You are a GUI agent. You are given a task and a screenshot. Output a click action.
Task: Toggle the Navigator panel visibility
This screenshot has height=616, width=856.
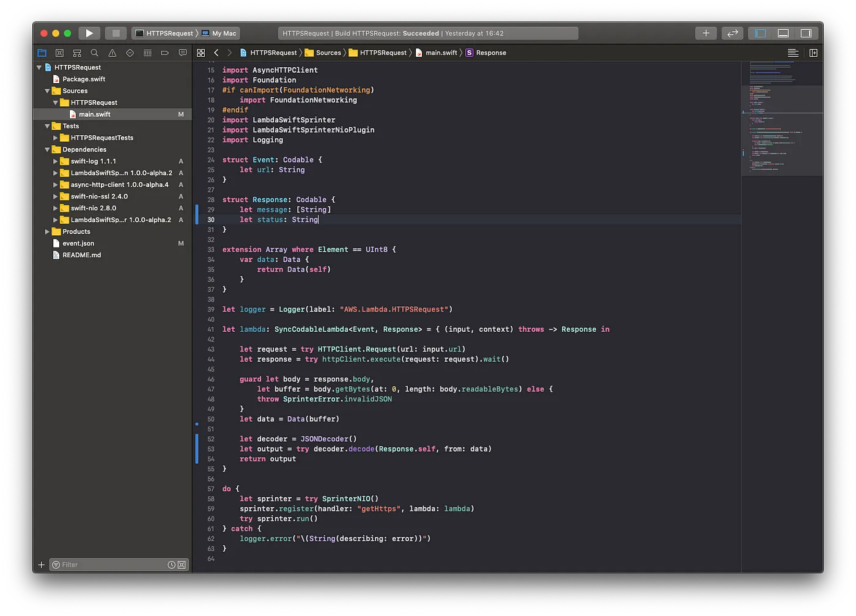click(x=760, y=33)
